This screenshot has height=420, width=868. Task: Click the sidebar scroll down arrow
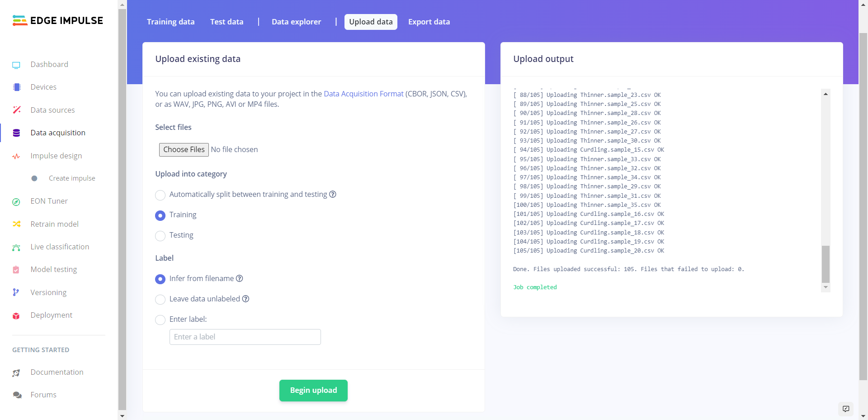[122, 415]
